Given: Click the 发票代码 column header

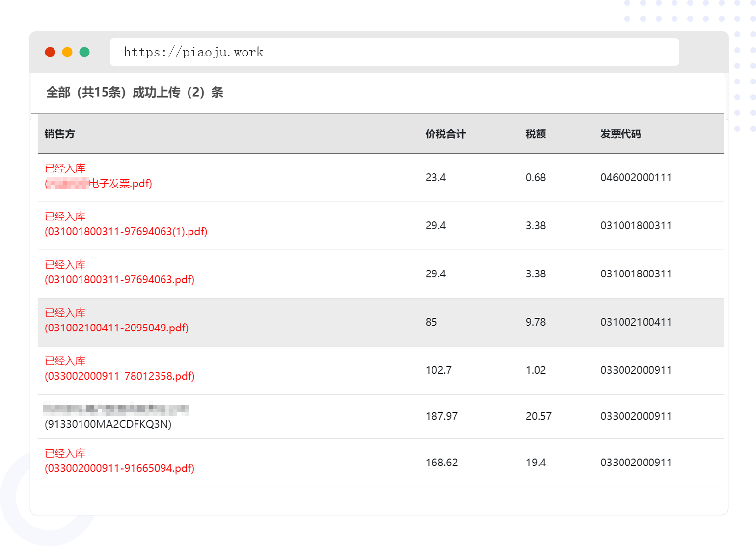Looking at the screenshot, I should [x=620, y=134].
